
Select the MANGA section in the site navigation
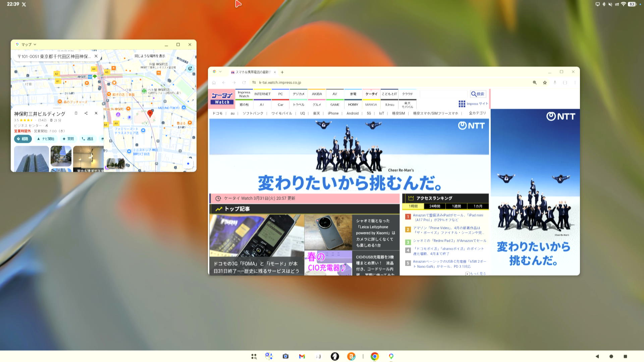(x=372, y=105)
